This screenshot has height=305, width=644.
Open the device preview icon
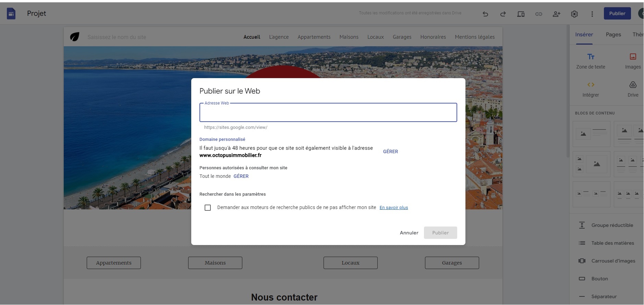(521, 14)
